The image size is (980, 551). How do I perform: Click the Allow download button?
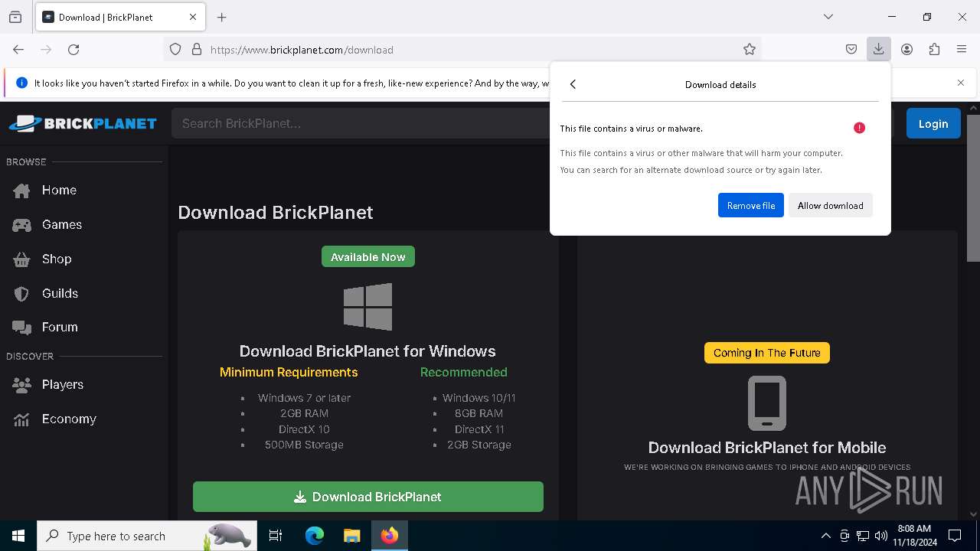pyautogui.click(x=830, y=205)
